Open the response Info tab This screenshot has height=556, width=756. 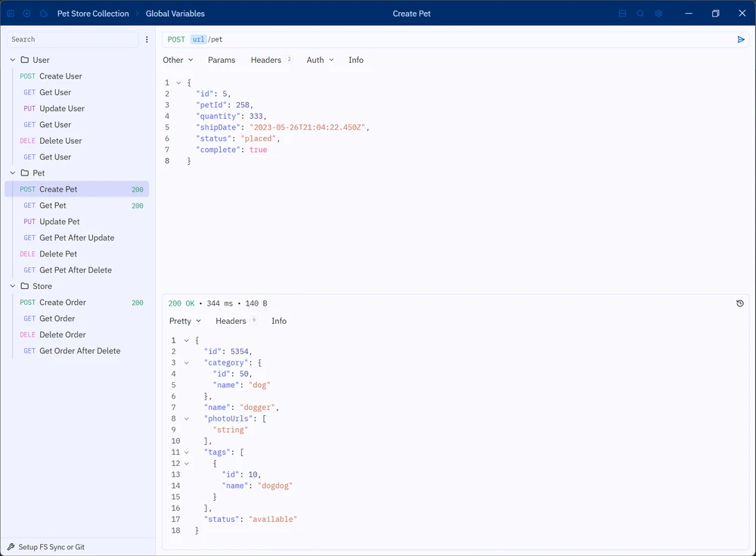[x=279, y=321]
